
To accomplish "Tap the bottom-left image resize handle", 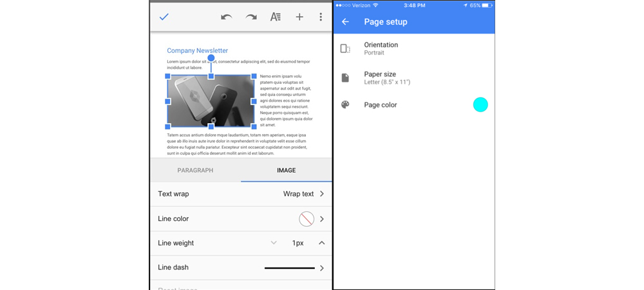I will (x=167, y=126).
